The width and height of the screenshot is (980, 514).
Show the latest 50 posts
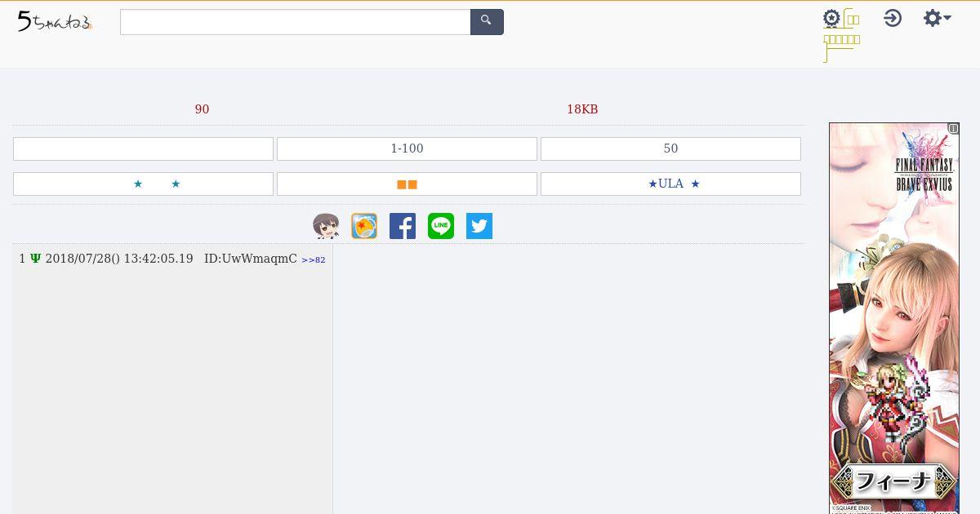670,148
